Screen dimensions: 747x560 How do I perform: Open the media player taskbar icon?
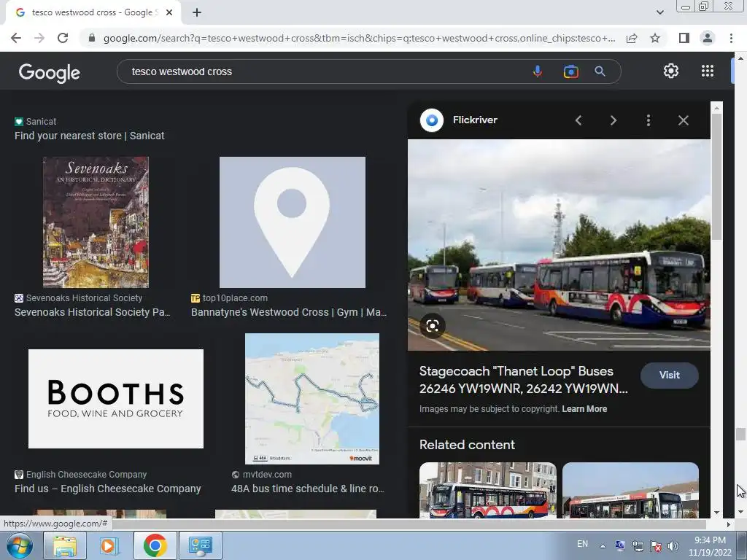[109, 545]
